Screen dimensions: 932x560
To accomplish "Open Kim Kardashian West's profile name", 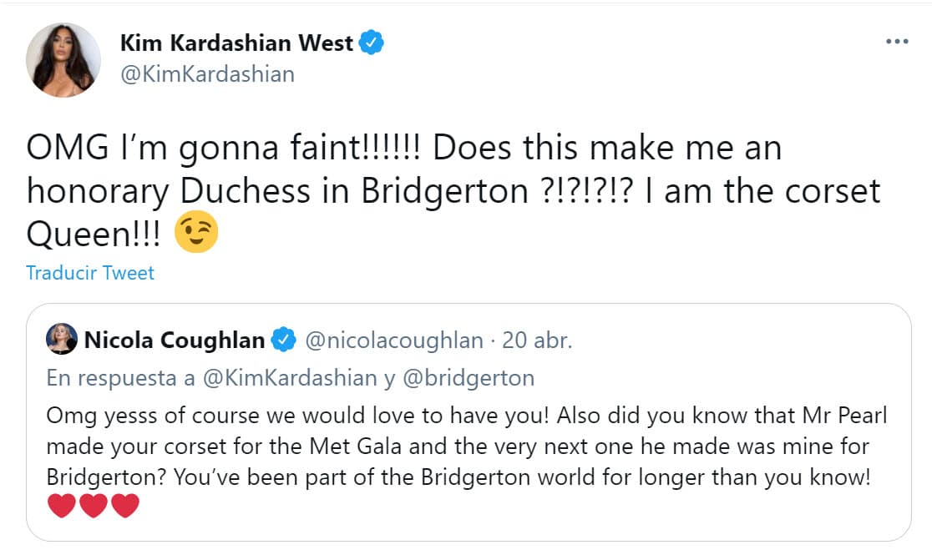I will [240, 43].
